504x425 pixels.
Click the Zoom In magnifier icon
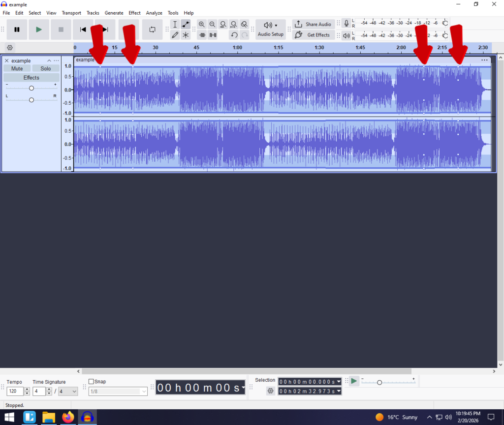tap(202, 24)
